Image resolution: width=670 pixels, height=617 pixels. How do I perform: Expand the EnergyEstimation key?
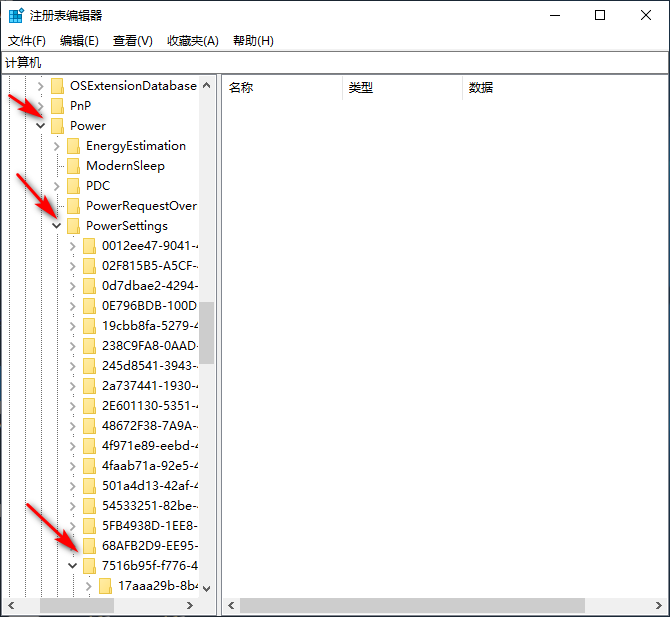pos(57,146)
